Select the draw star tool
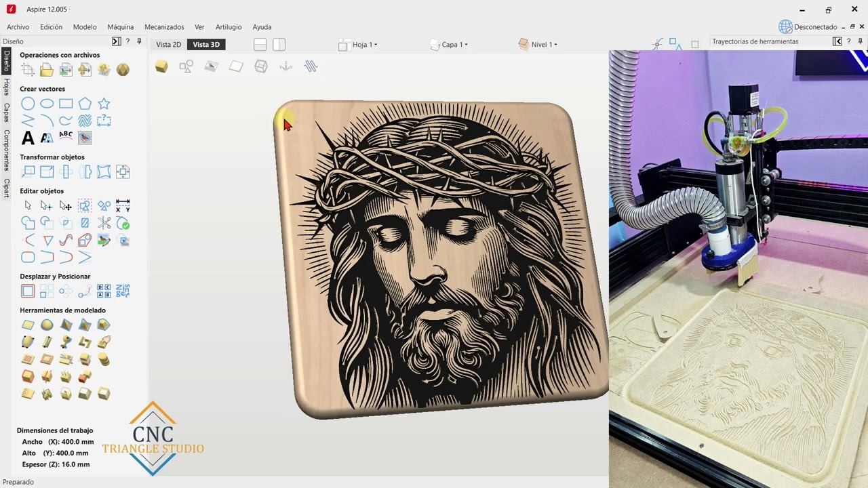 [104, 104]
